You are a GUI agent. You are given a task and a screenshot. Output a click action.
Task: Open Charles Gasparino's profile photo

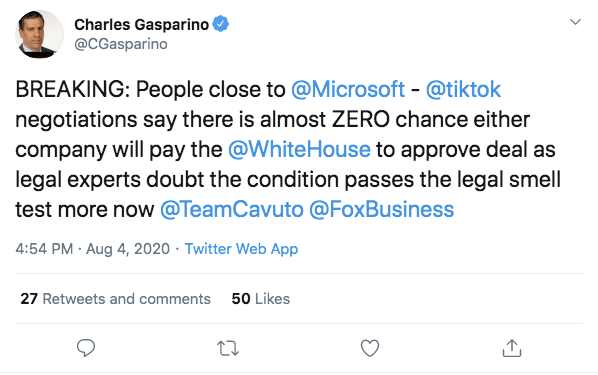(x=39, y=34)
